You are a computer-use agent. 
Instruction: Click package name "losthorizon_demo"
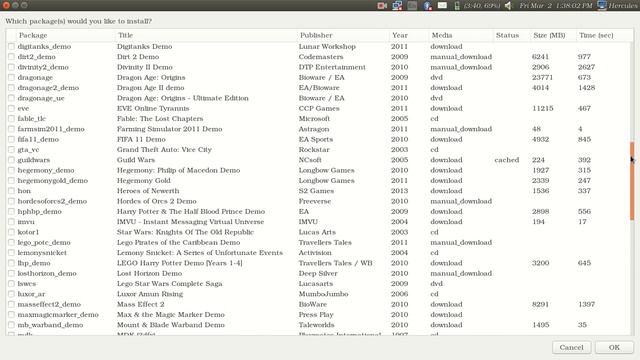coord(47,273)
